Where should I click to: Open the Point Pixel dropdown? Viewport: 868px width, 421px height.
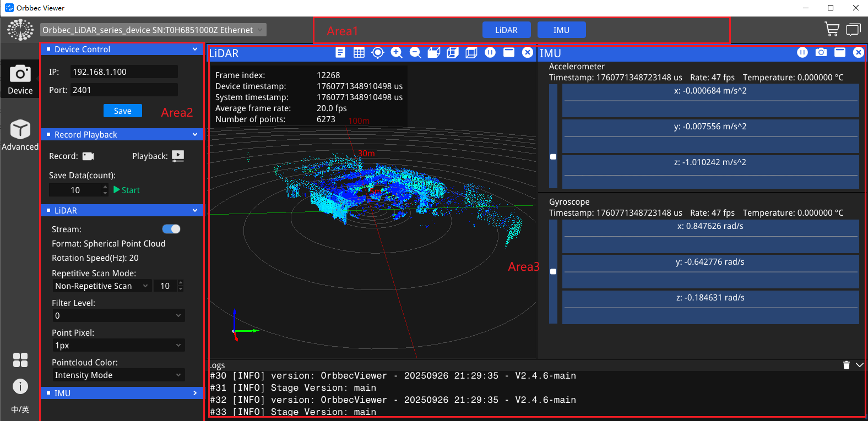tap(118, 346)
